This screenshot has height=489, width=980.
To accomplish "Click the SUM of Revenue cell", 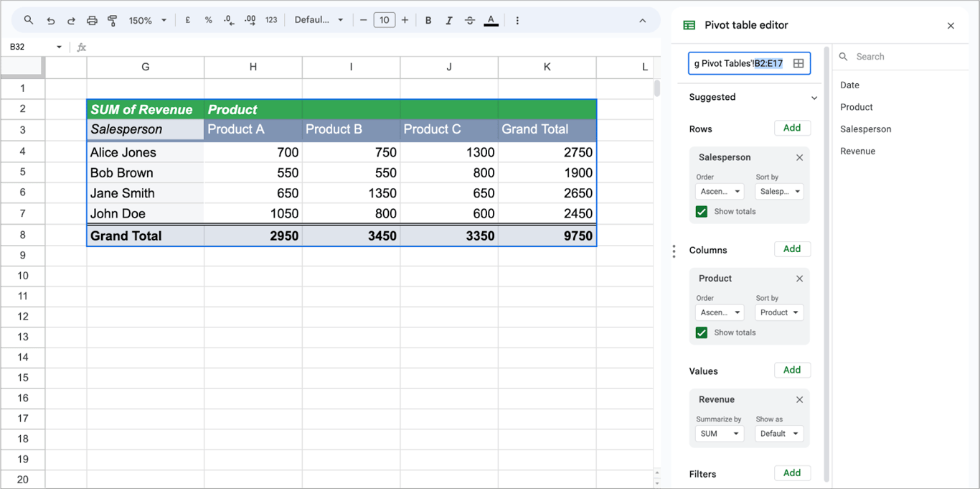I will pos(146,109).
